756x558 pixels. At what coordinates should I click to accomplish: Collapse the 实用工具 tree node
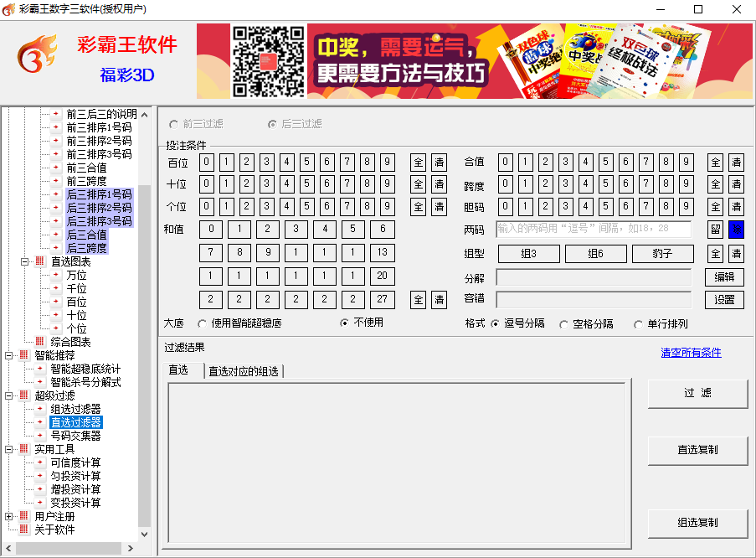pos(8,449)
